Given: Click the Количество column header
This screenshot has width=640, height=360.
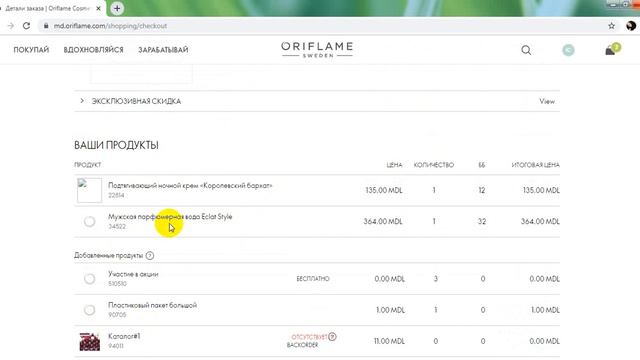Looking at the screenshot, I should 434,165.
